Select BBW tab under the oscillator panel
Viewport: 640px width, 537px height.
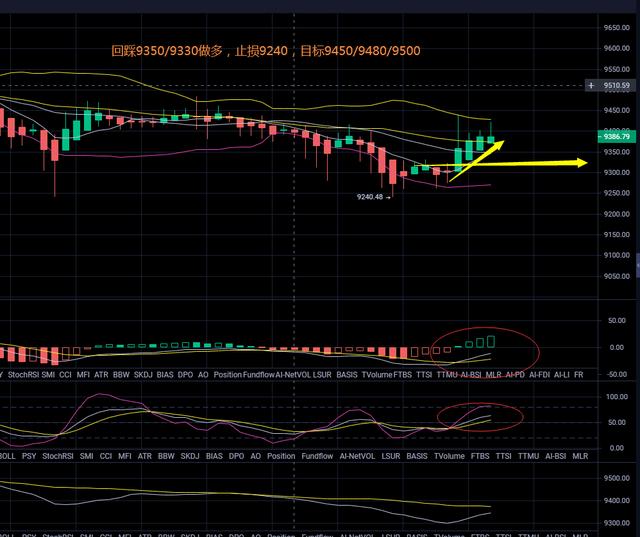166,456
